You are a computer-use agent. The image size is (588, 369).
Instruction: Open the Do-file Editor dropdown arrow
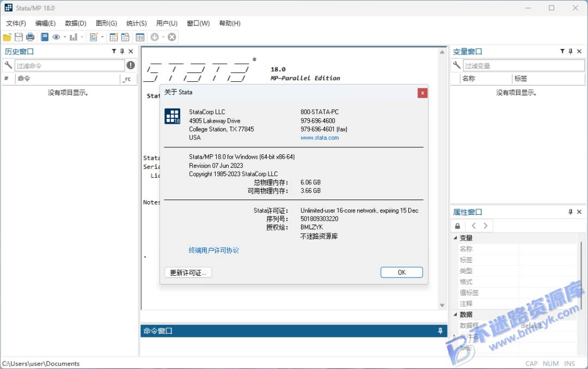click(x=102, y=37)
